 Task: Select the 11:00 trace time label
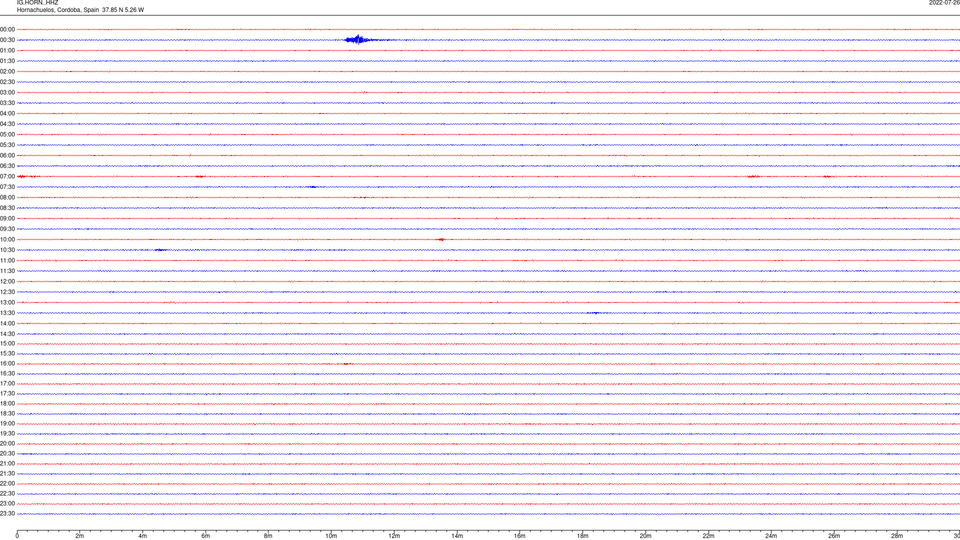point(7,260)
